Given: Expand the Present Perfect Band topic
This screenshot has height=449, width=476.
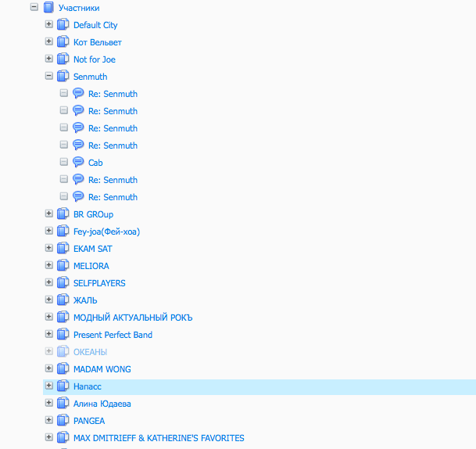Looking at the screenshot, I should point(49,334).
